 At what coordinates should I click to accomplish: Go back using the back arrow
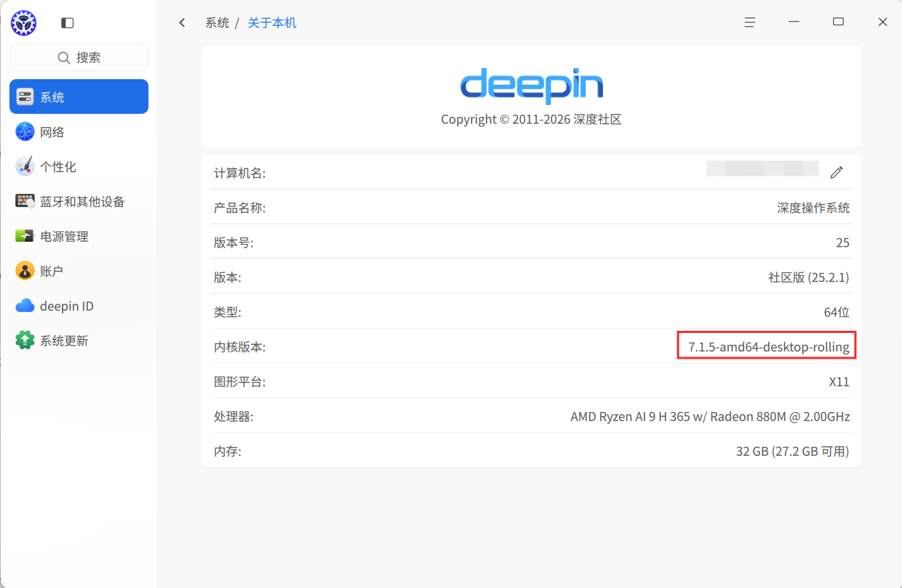(x=182, y=23)
